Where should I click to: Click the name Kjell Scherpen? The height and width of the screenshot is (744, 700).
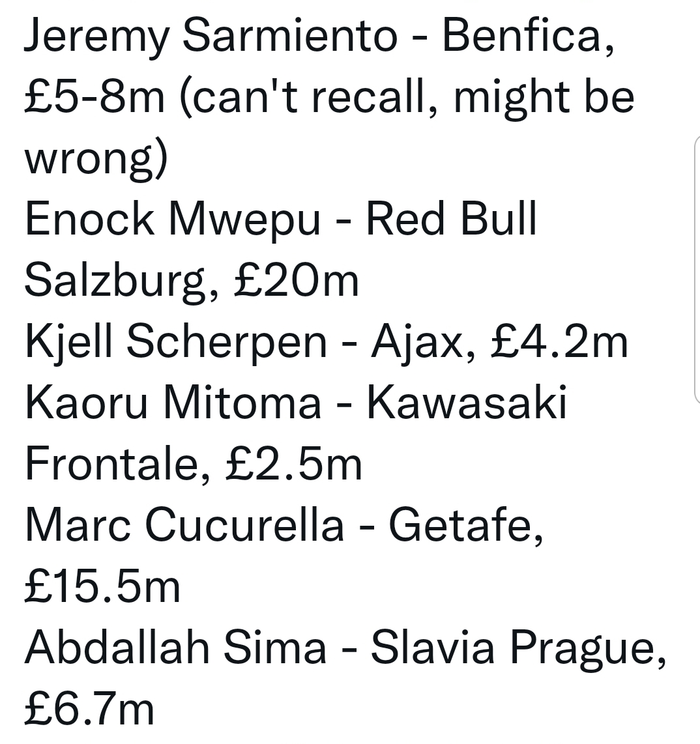click(x=175, y=341)
